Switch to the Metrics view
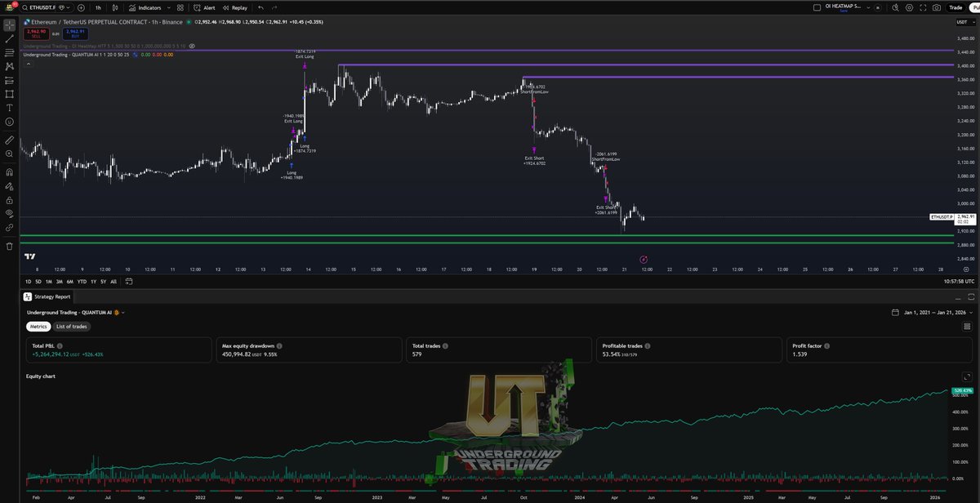This screenshot has height=503, width=980. pos(38,326)
